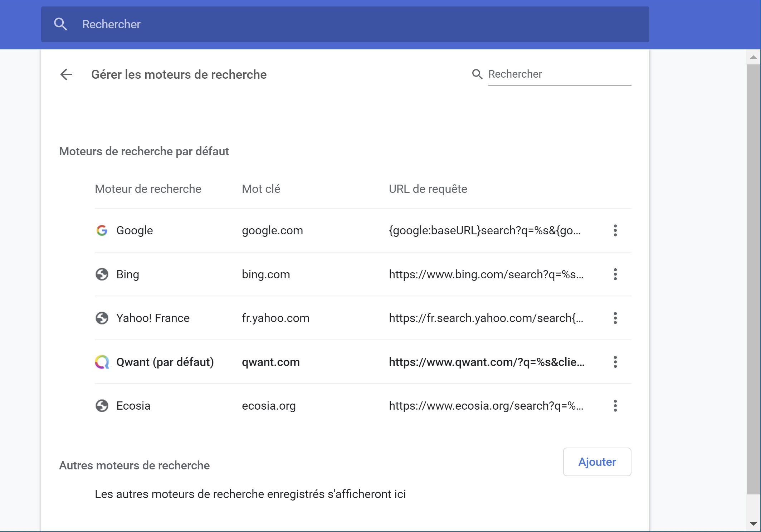Open the three-dot menu for Google
Viewport: 761px width, 532px height.
(615, 230)
